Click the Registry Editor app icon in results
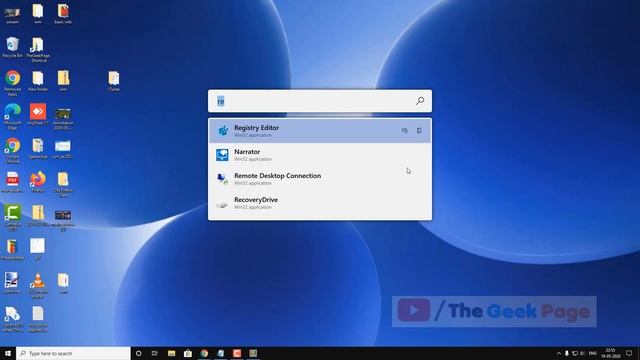The height and width of the screenshot is (360, 640). tap(222, 131)
